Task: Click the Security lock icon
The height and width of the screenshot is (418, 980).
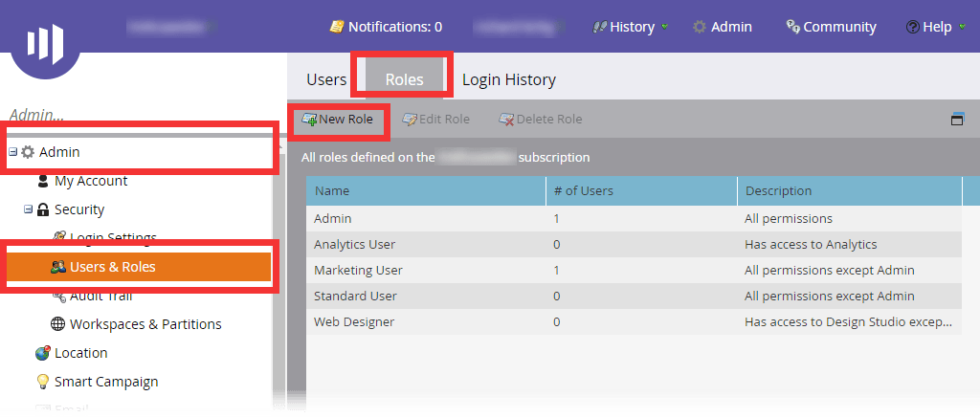Action: pyautogui.click(x=43, y=209)
